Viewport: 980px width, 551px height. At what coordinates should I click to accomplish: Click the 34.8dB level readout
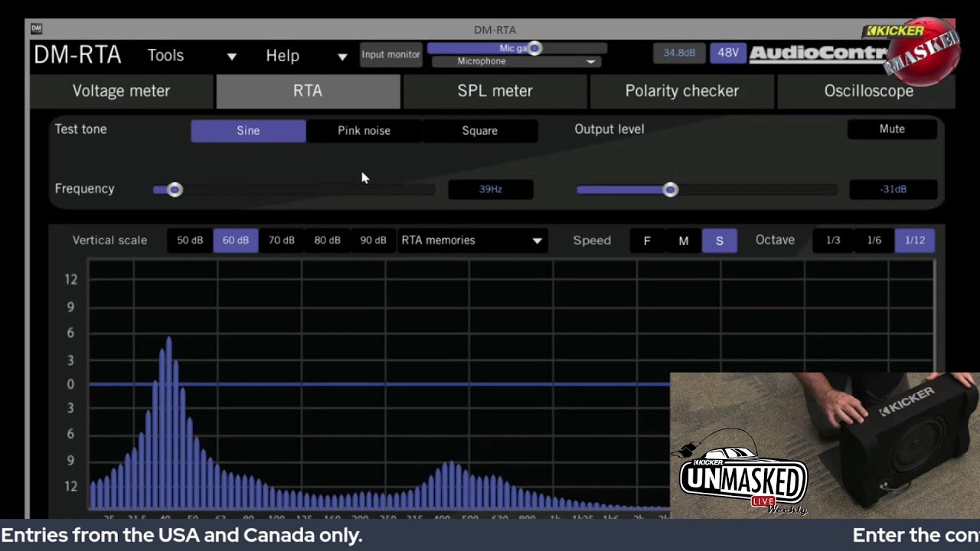click(x=679, y=53)
